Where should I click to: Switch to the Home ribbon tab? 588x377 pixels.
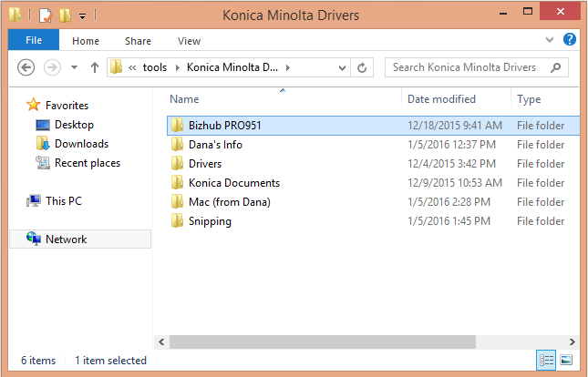coord(86,41)
